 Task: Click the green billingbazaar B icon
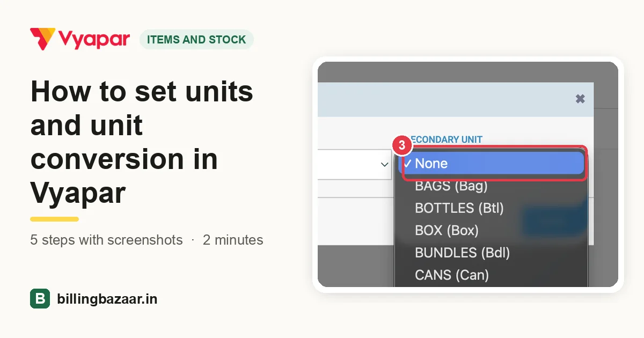(x=40, y=299)
